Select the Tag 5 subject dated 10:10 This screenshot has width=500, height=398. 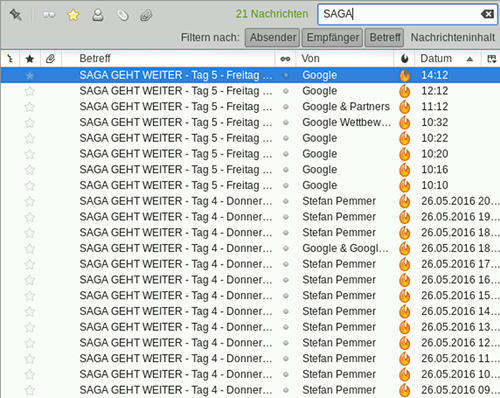176,185
